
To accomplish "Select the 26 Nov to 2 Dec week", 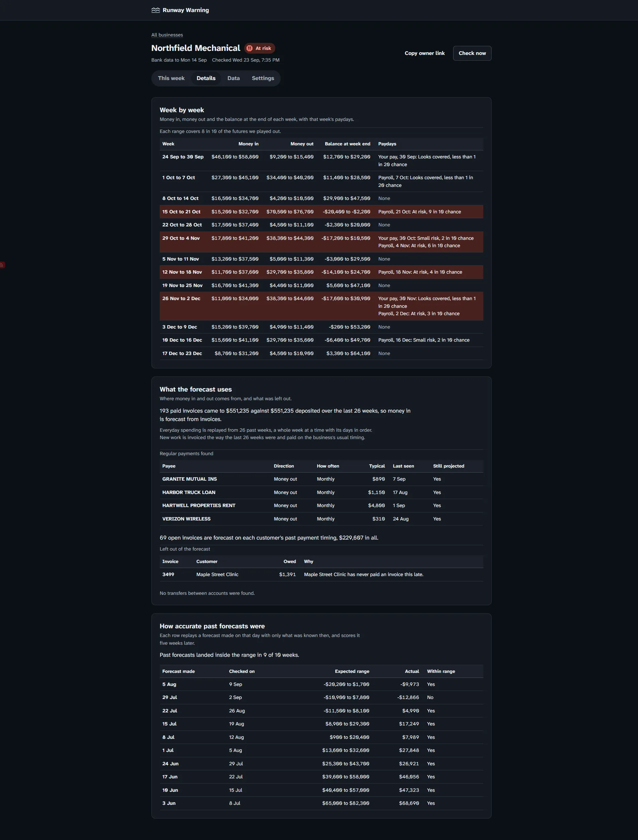I will [321, 306].
